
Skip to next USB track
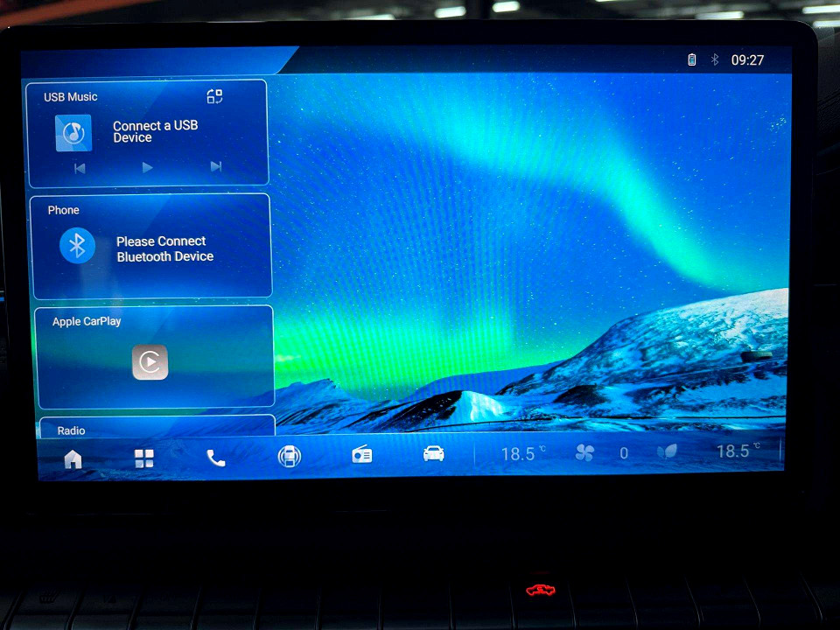(216, 166)
